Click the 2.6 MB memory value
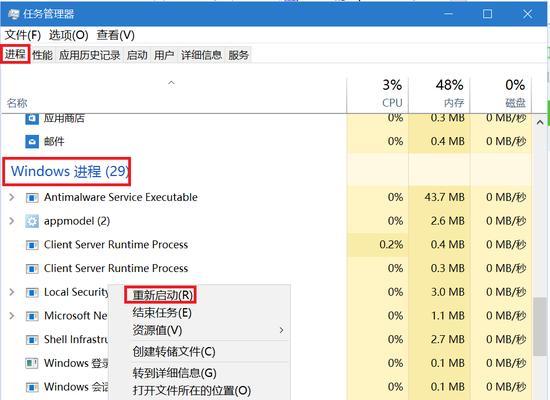 [x=448, y=221]
